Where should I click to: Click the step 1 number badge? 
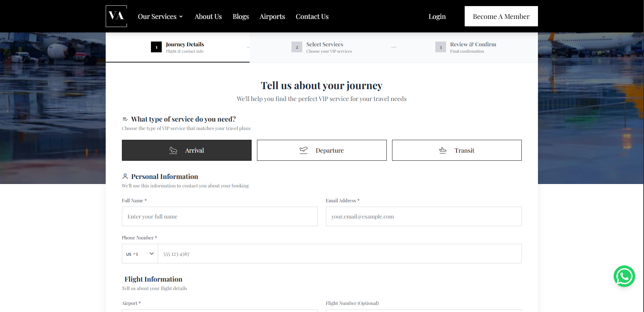click(156, 47)
